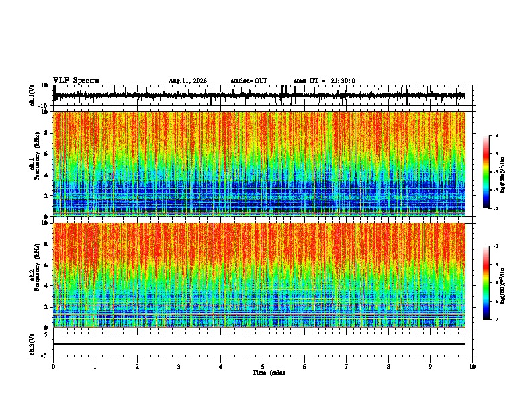Click the "start UT = 21:30: 0" text

point(324,81)
